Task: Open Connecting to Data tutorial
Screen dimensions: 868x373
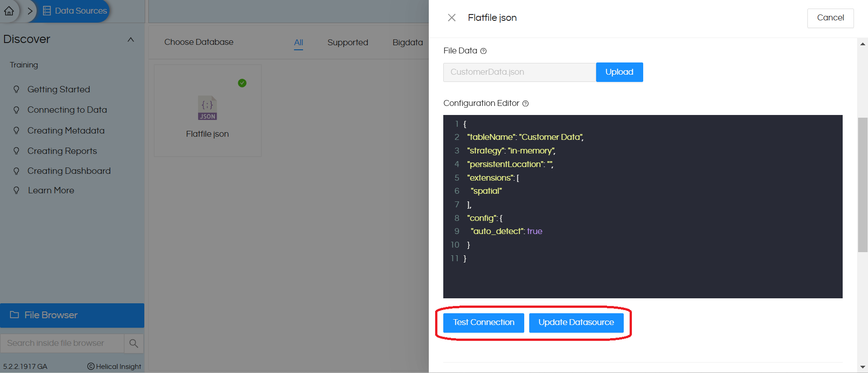Action: [67, 110]
